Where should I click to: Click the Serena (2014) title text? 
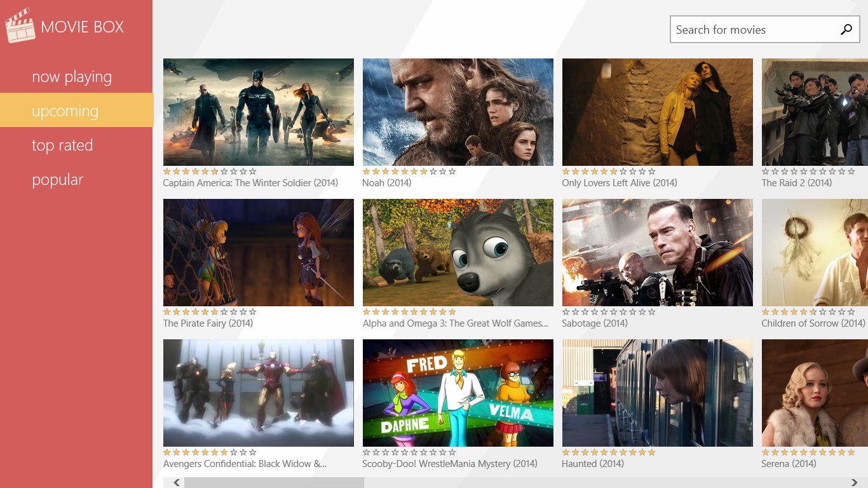789,464
